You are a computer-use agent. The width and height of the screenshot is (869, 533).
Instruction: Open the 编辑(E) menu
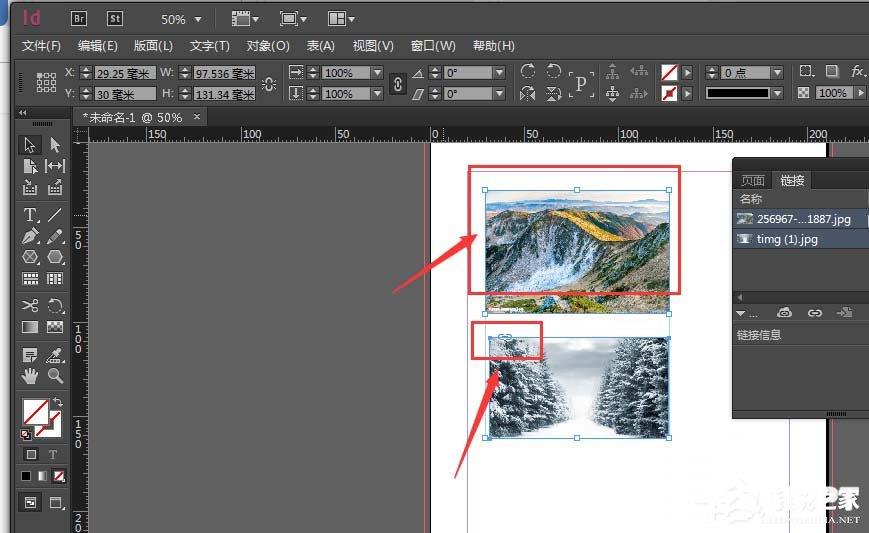coord(98,46)
